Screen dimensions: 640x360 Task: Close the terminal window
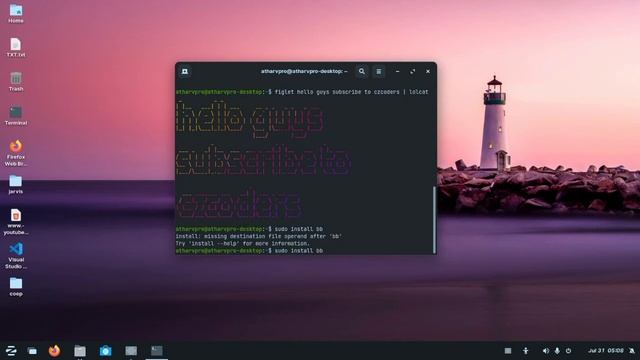(428, 71)
